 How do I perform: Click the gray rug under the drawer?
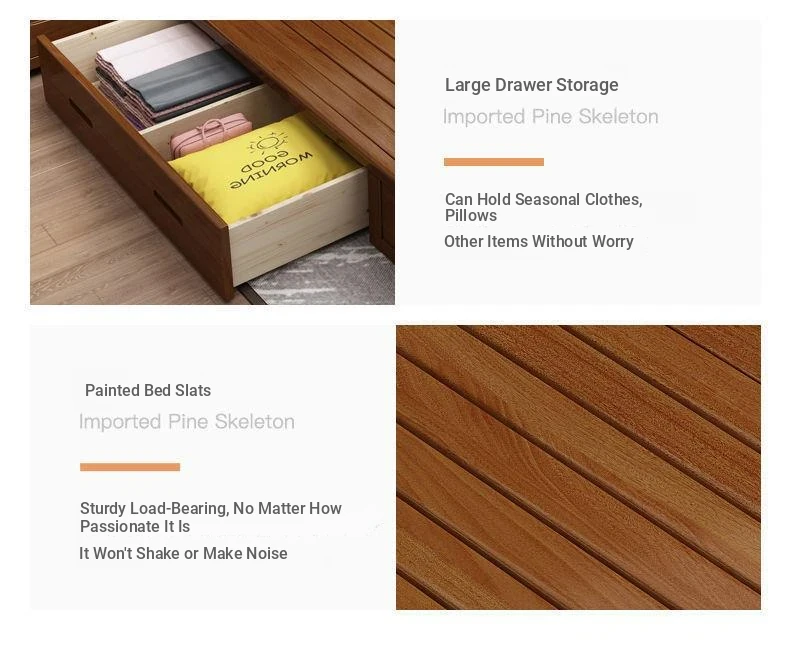tap(322, 273)
